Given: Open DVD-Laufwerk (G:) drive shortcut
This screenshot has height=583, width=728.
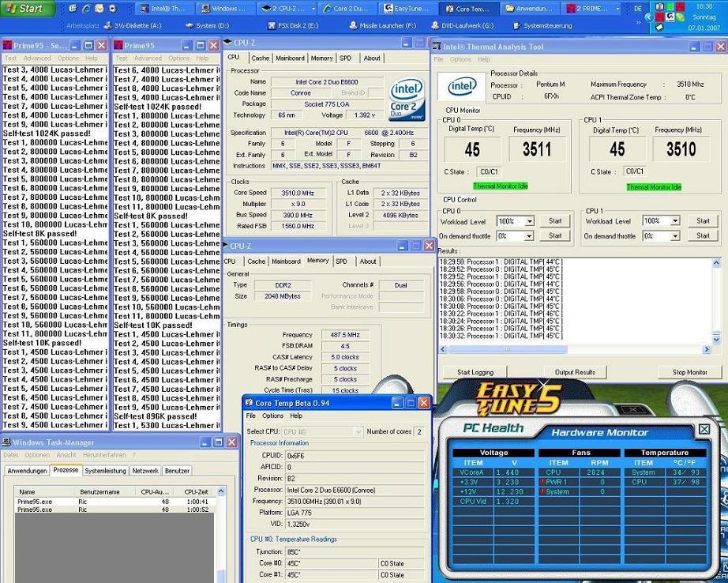Looking at the screenshot, I should (463, 25).
